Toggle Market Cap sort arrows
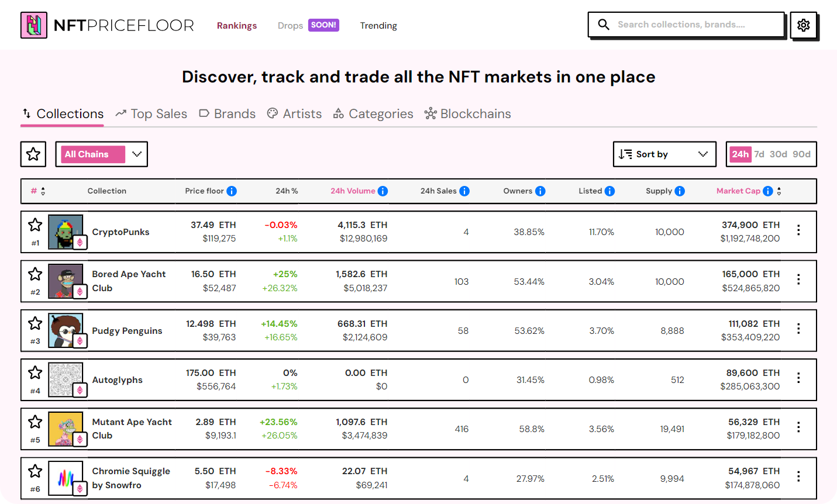The image size is (837, 504). [x=779, y=191]
